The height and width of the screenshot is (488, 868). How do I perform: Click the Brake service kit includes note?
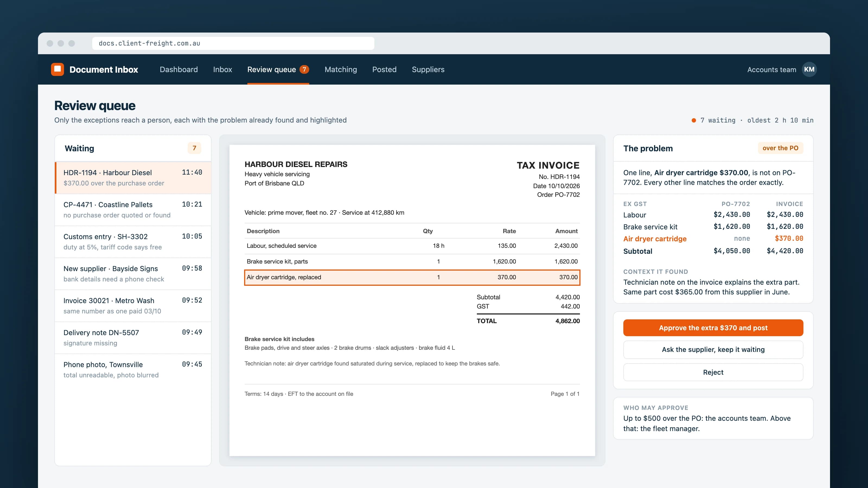point(279,339)
